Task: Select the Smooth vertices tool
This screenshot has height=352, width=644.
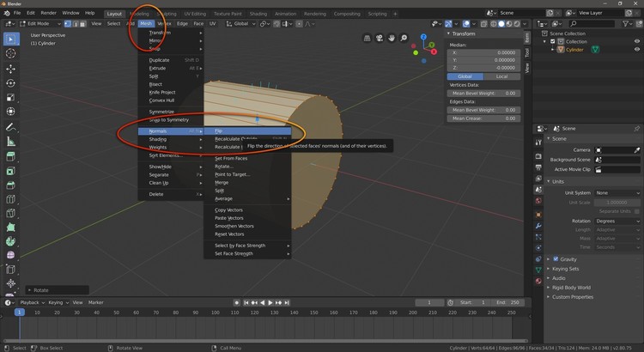Action: click(x=11, y=256)
